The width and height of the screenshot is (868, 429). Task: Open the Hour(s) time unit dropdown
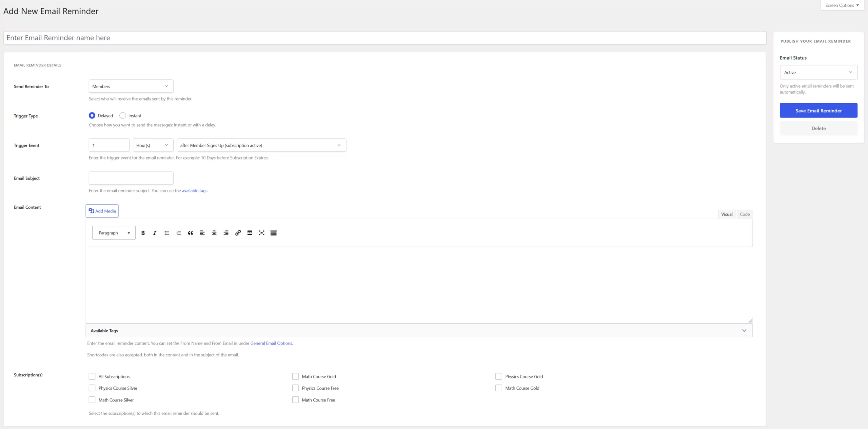point(153,145)
